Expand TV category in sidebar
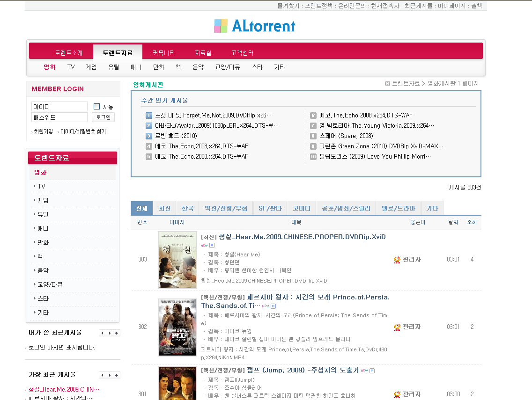This screenshot has width=532, height=400. [41, 186]
